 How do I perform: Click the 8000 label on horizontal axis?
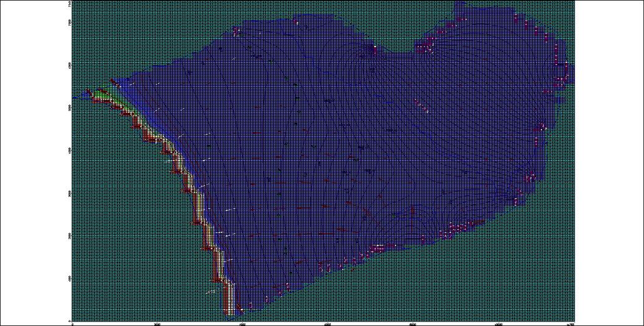[x=413, y=324]
